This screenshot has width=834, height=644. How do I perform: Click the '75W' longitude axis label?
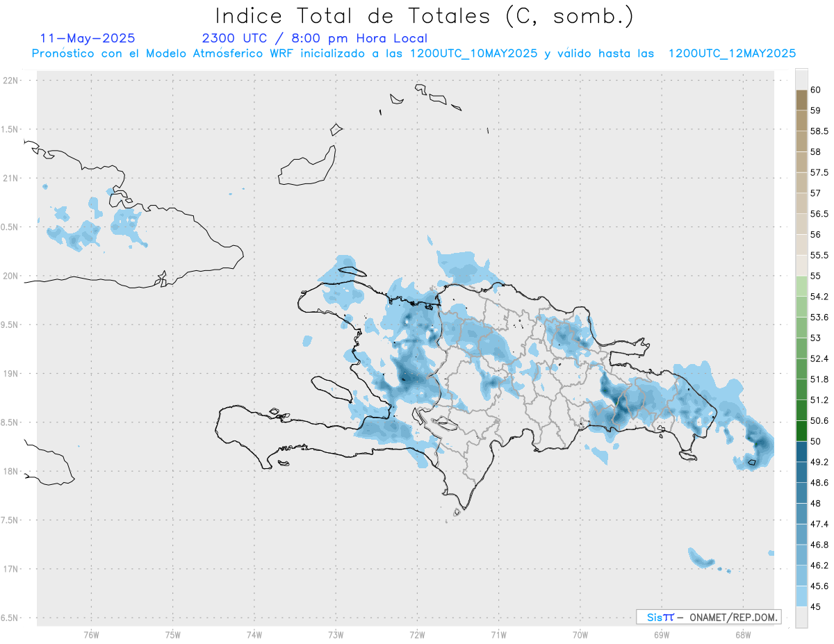(173, 634)
